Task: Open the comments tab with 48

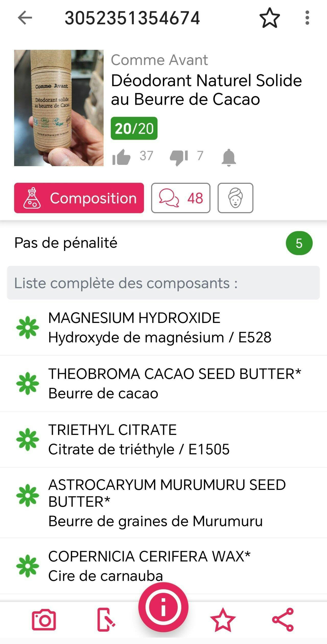Action: 181,198
